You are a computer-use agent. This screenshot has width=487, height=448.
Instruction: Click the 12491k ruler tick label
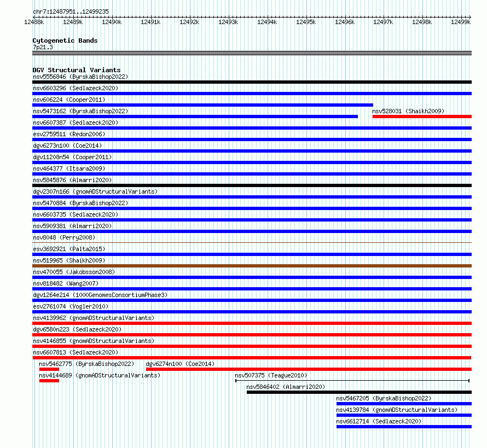point(150,22)
